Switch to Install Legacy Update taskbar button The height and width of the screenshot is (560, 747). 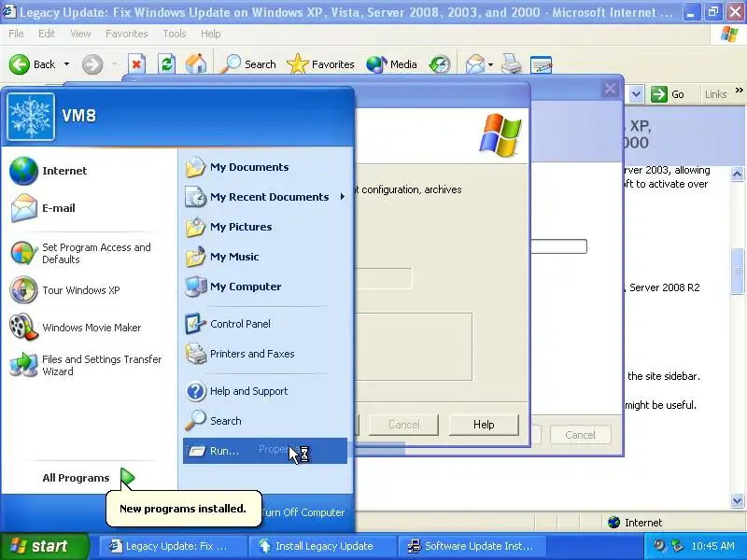(322, 546)
